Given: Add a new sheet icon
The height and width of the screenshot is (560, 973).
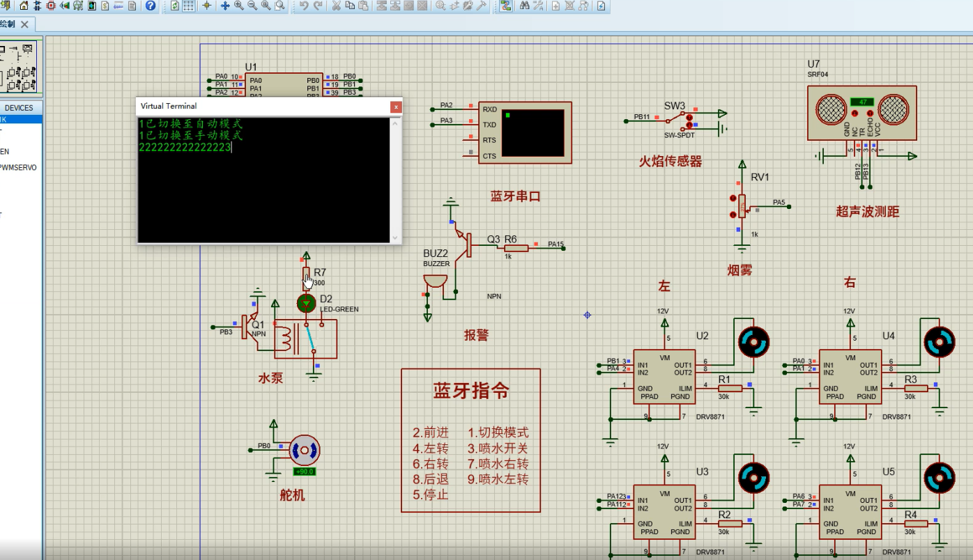Looking at the screenshot, I should 556,6.
